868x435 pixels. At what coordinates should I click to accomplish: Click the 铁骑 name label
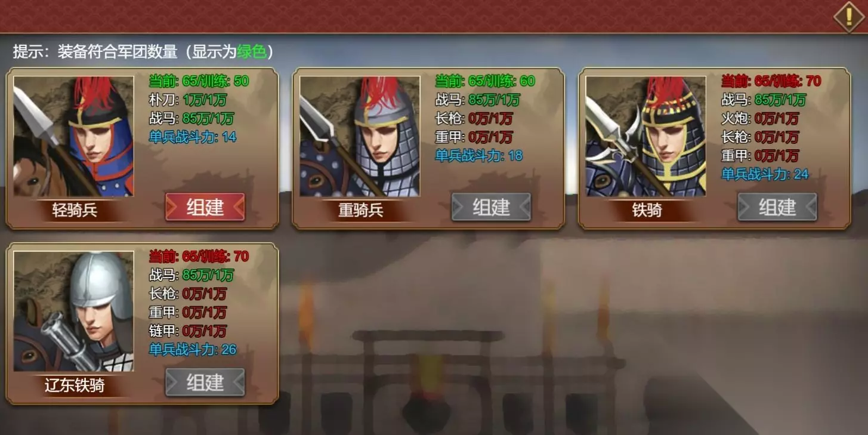point(647,210)
